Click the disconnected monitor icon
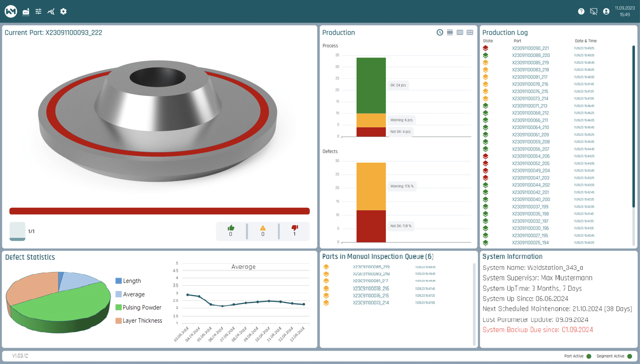Image resolution: width=640 pixels, height=364 pixels. [x=594, y=12]
